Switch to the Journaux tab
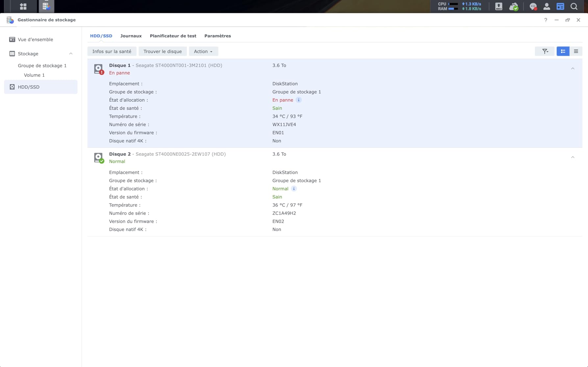 [x=131, y=36]
